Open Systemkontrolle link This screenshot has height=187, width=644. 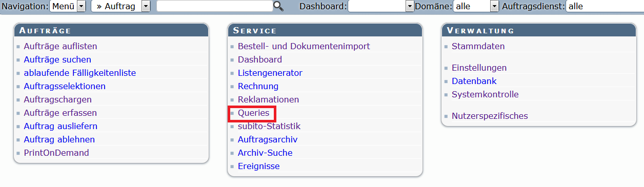coord(485,94)
